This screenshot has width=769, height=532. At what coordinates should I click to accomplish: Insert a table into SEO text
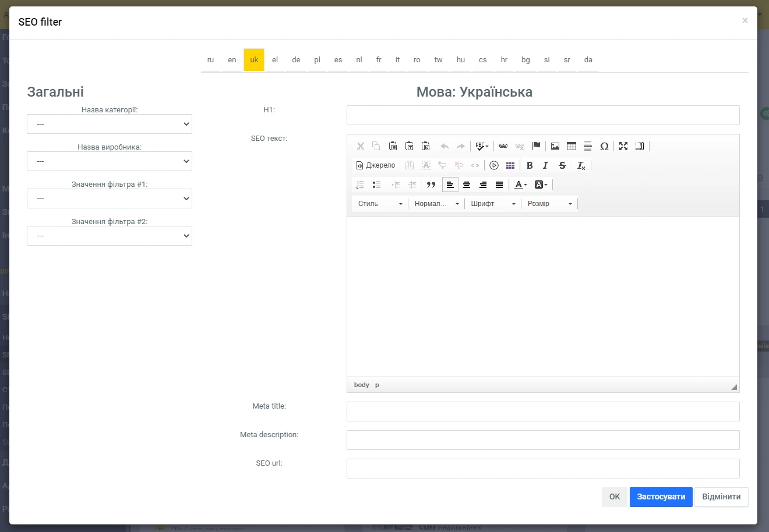[572, 146]
